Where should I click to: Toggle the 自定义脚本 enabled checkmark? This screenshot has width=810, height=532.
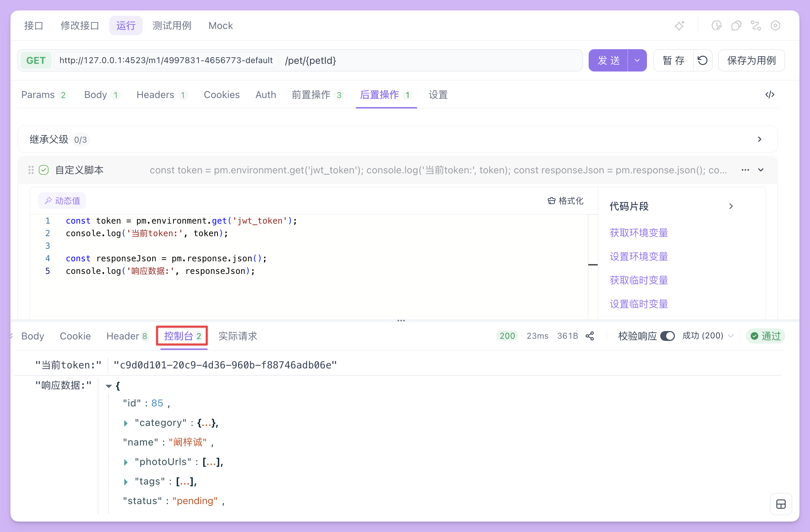pyautogui.click(x=44, y=170)
